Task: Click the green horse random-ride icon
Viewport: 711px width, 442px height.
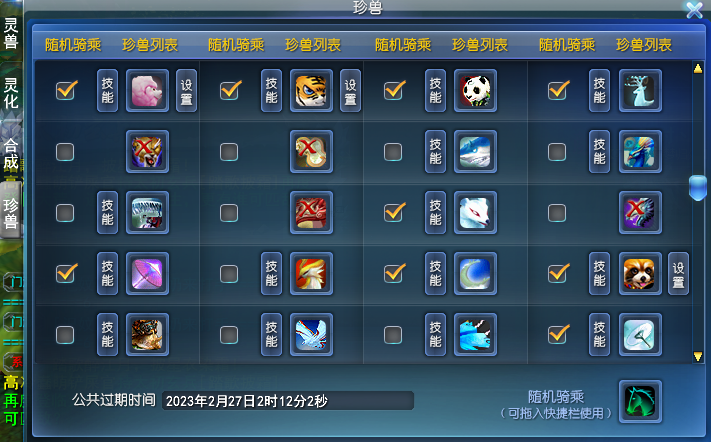Action: (x=640, y=401)
